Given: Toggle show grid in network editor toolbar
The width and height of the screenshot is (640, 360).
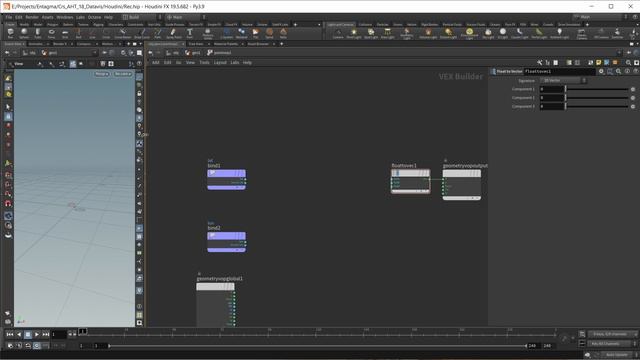Looking at the screenshot, I should 577,62.
